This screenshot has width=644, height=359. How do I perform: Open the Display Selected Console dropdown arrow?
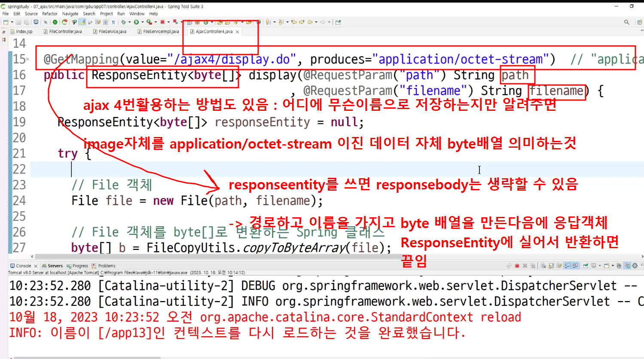[599, 266]
